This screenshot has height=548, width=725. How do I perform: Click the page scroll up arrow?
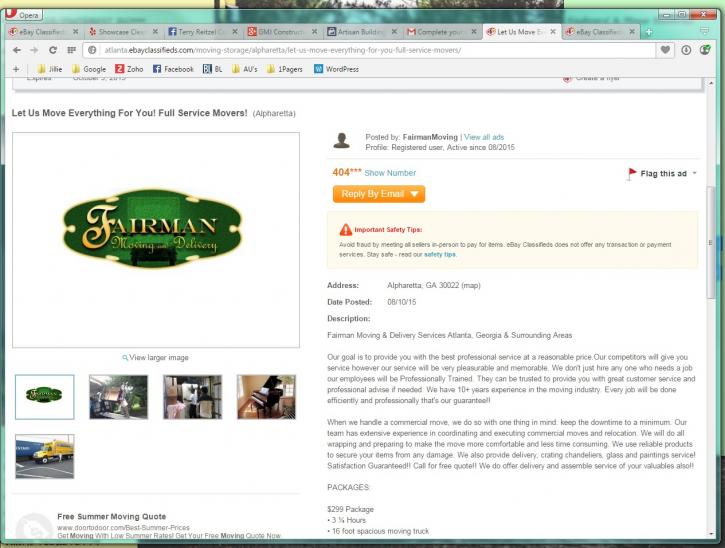pos(711,83)
